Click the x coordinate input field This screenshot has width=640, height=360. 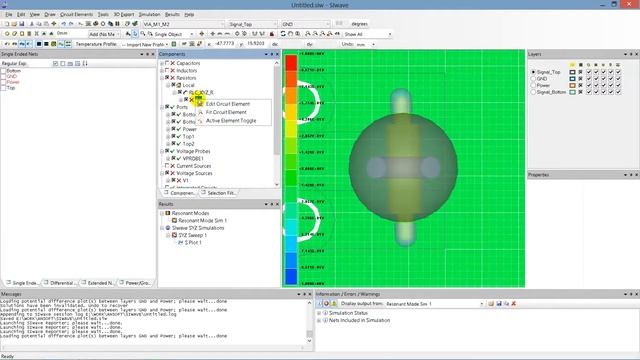pyautogui.click(x=223, y=44)
